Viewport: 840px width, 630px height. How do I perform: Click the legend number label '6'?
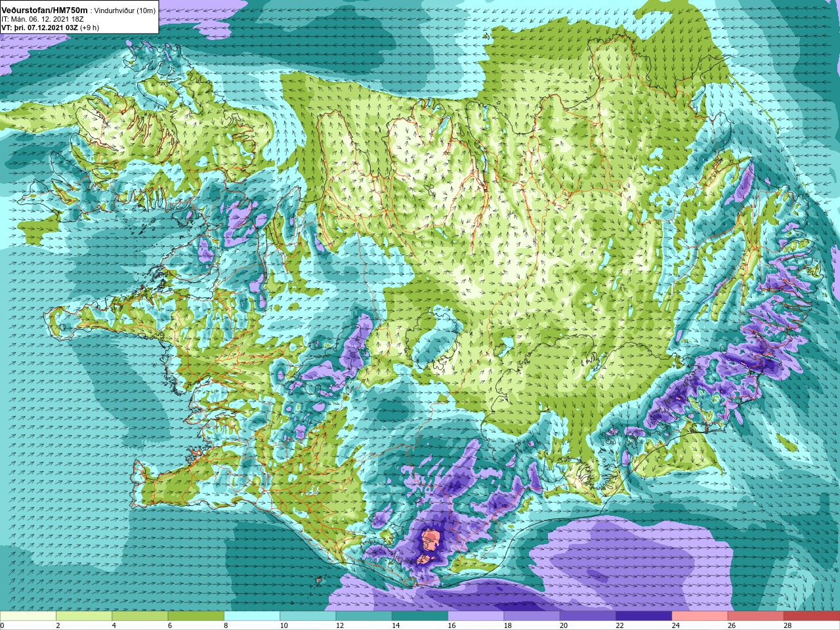click(170, 626)
